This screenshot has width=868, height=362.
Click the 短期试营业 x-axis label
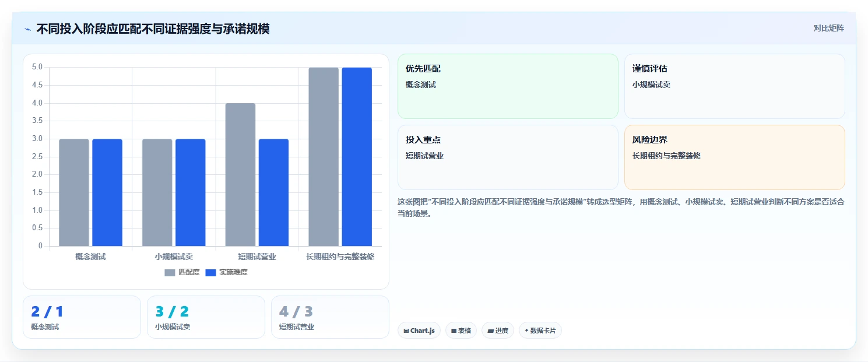[257, 256]
